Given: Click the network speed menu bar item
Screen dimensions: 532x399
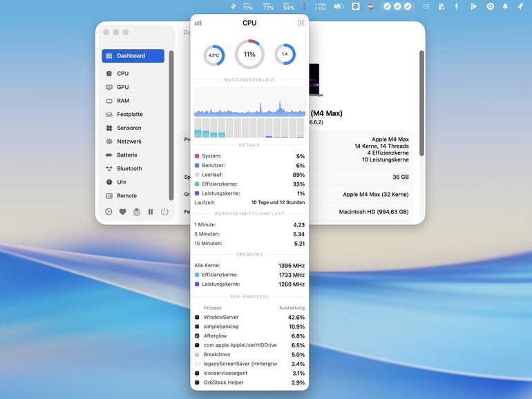Looking at the screenshot, I should 321,6.
